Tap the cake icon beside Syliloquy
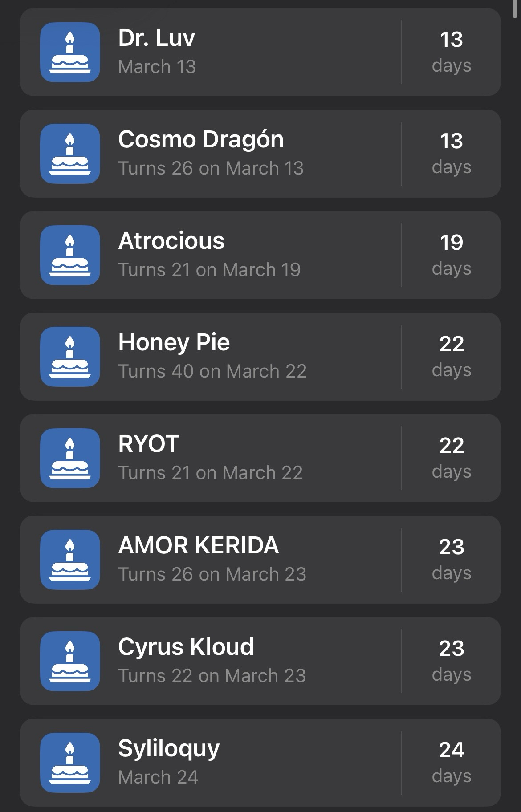 coord(70,763)
